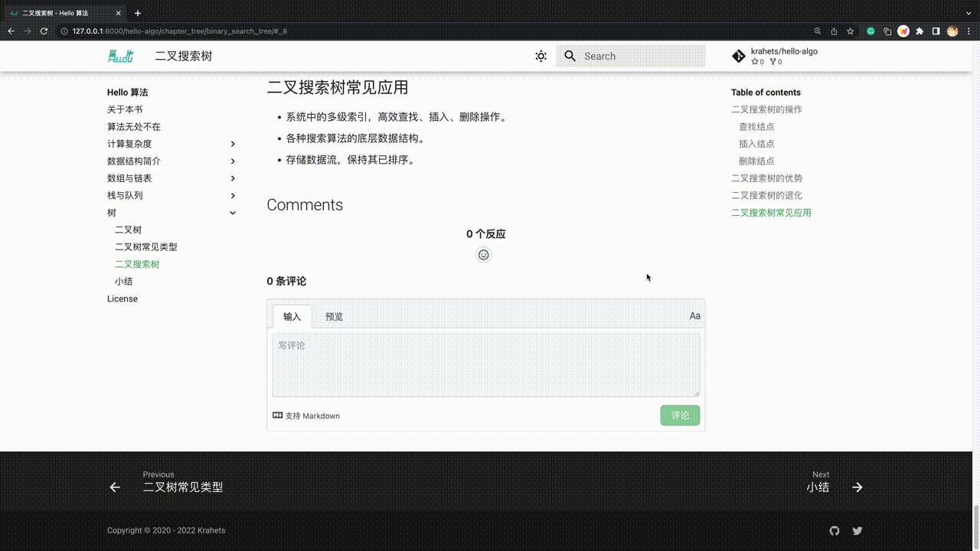The image size is (980, 551).
Task: Toggle the Aa font size button
Action: coord(694,316)
